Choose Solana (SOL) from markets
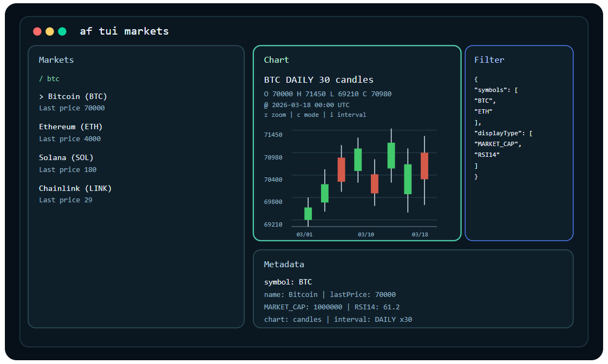The image size is (608, 364). coord(66,158)
